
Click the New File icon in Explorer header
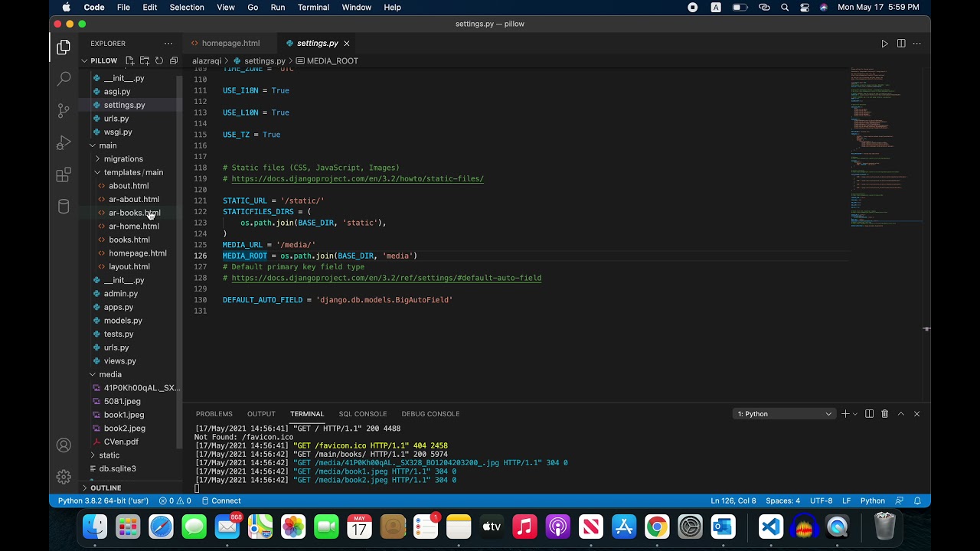130,60
